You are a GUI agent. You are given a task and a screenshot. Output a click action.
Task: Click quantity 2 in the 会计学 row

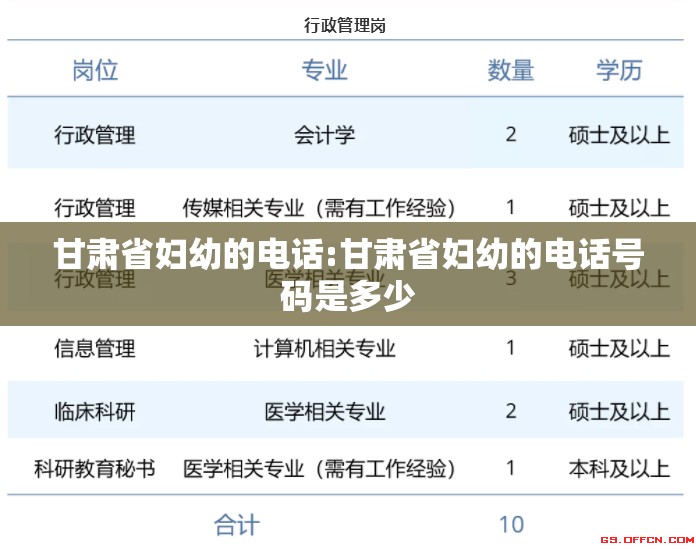pos(511,134)
